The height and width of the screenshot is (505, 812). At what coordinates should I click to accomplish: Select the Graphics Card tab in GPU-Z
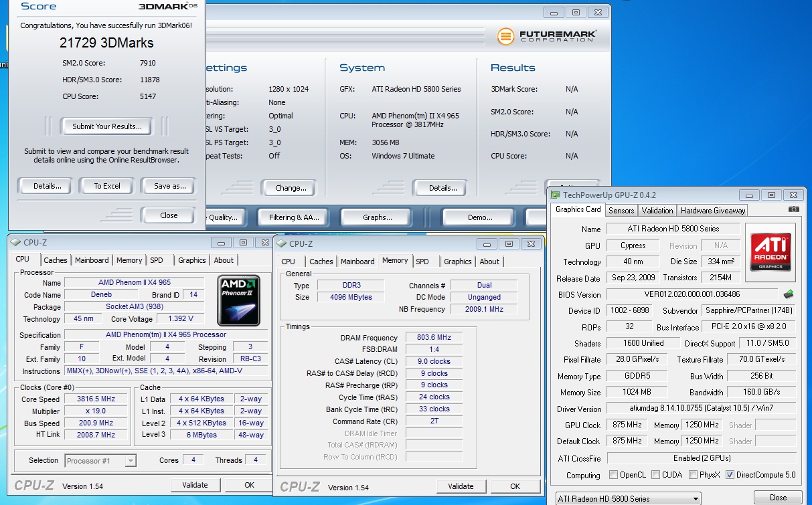[x=578, y=209]
